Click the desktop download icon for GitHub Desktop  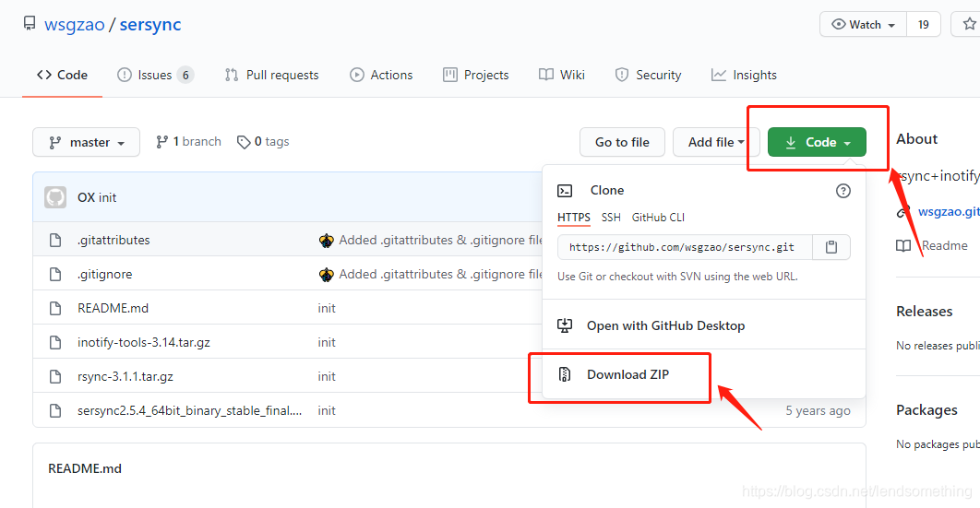click(x=565, y=325)
